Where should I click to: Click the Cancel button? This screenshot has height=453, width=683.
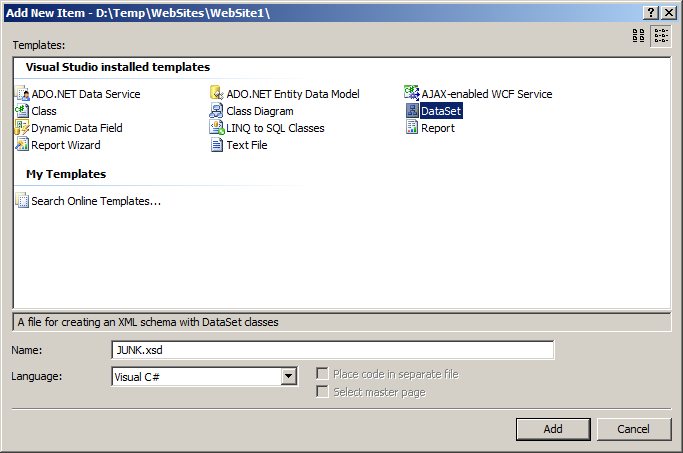pyautogui.click(x=634, y=429)
